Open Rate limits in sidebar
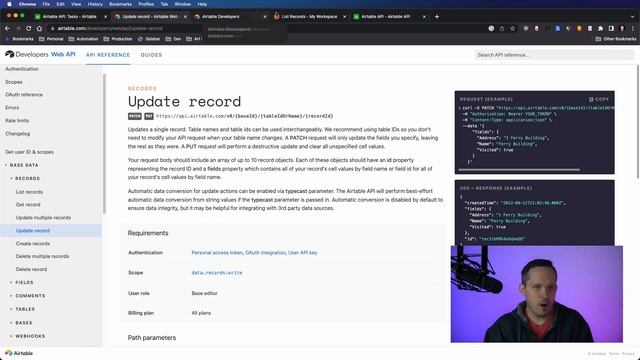Viewport: 640px width, 360px height. (x=17, y=121)
